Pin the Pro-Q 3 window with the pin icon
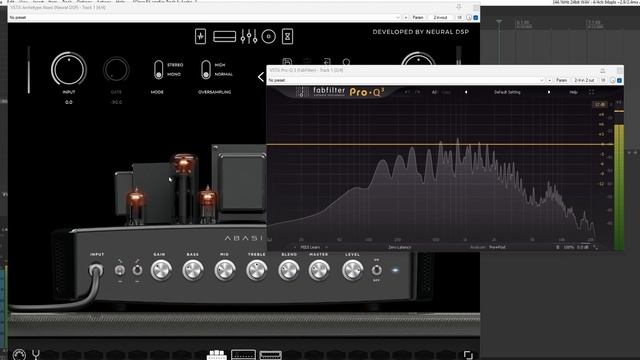This screenshot has width=640, height=360. (602, 71)
